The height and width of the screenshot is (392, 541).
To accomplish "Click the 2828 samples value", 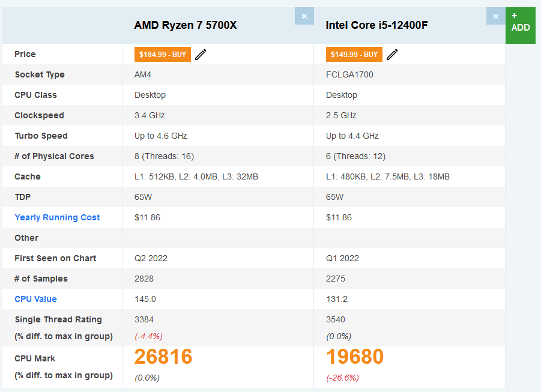I will [144, 279].
